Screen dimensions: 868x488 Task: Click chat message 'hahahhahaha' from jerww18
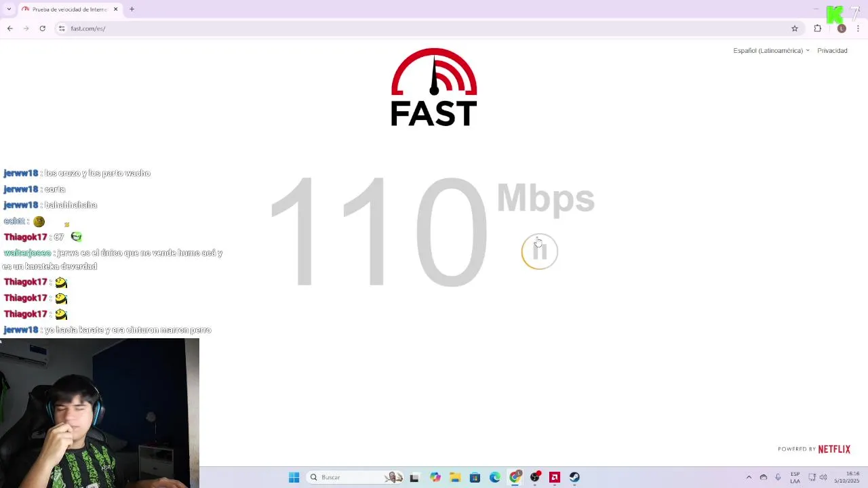tap(71, 205)
